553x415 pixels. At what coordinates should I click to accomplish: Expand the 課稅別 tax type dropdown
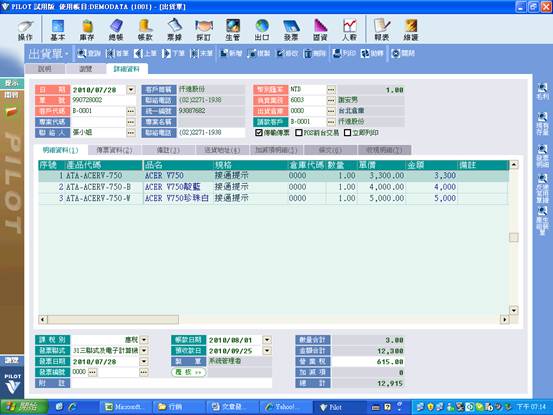[x=144, y=340]
